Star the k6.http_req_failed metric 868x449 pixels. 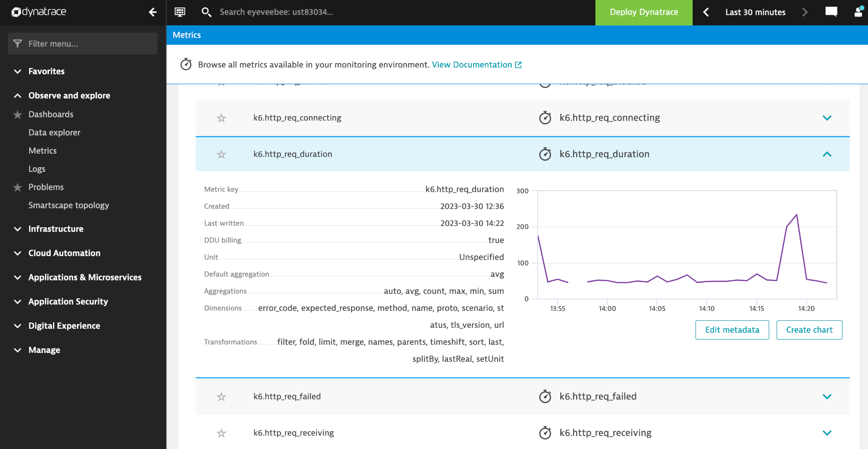pos(222,396)
